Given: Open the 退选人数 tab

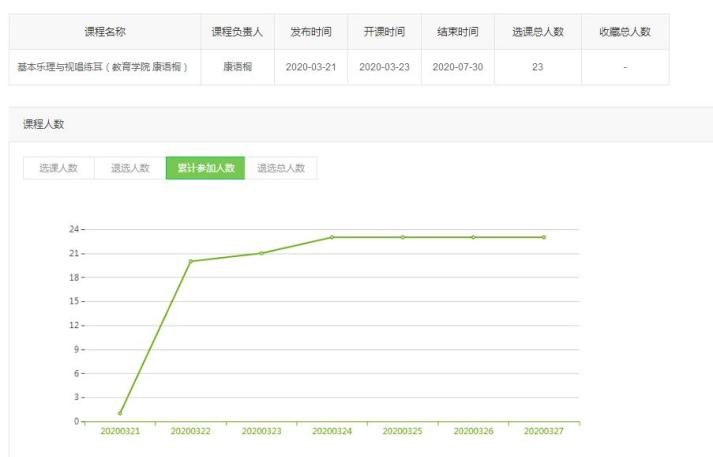Looking at the screenshot, I should (130, 168).
